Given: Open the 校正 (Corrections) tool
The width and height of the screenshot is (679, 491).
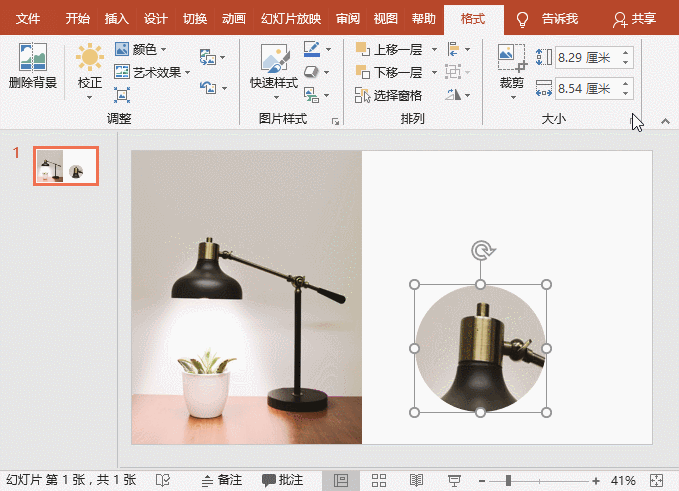Looking at the screenshot, I should pos(90,68).
